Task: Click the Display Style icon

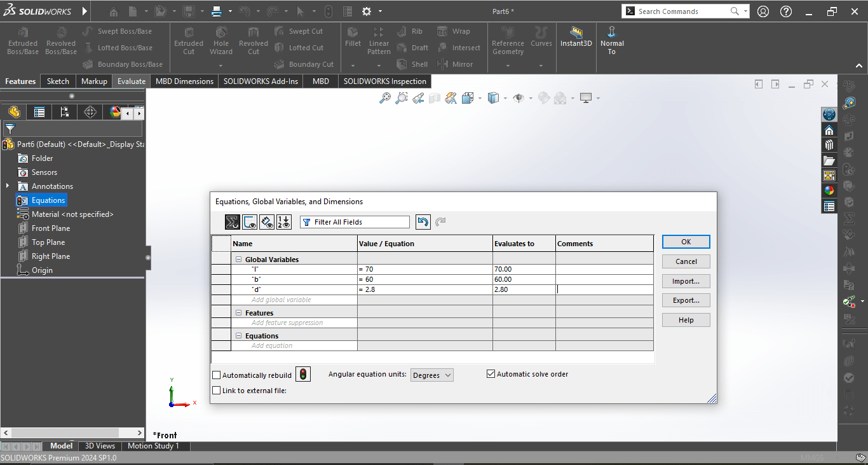Action: pos(493,98)
